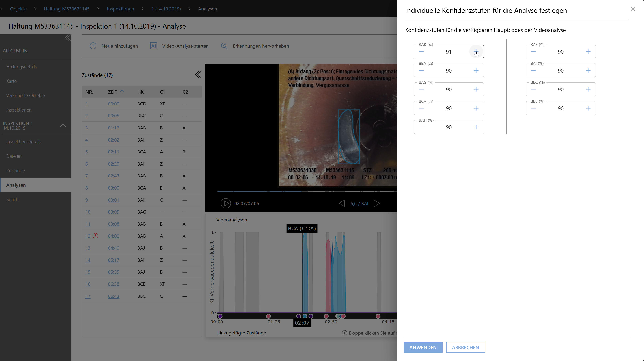Decrease BAH percentage value
The image size is (644, 361).
coord(421,127)
